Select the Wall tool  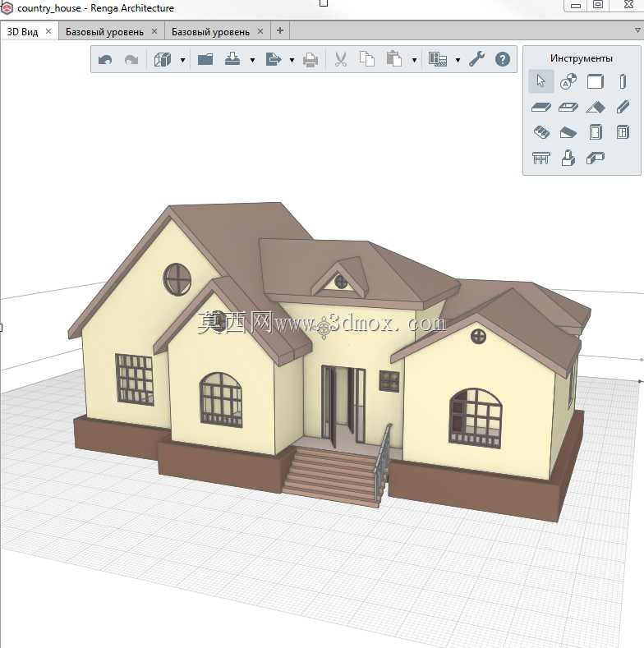click(x=596, y=81)
